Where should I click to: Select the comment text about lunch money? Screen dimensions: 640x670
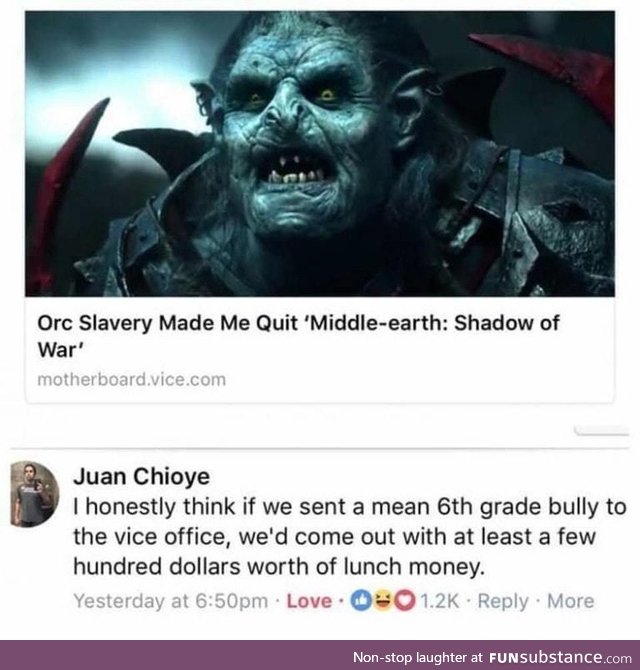pyautogui.click(x=349, y=537)
